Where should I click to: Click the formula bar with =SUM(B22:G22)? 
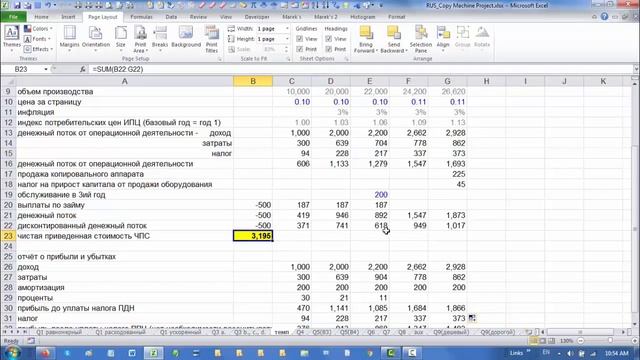(x=361, y=69)
